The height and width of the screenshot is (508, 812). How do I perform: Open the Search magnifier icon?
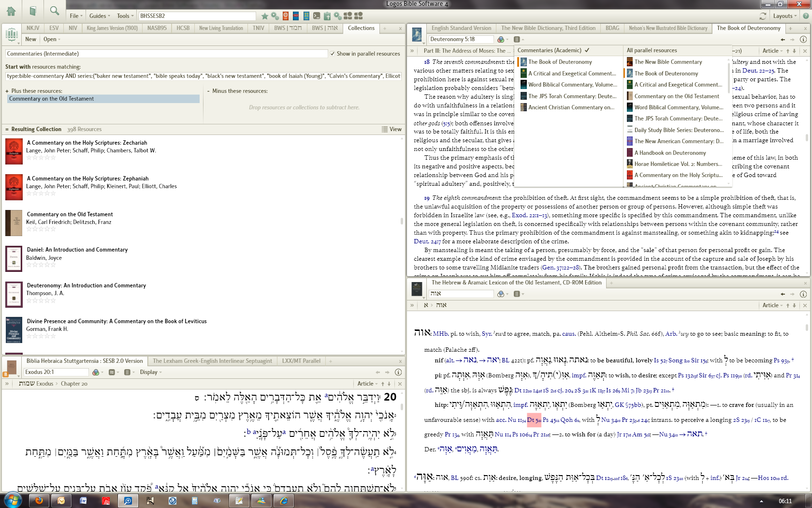tap(55, 11)
